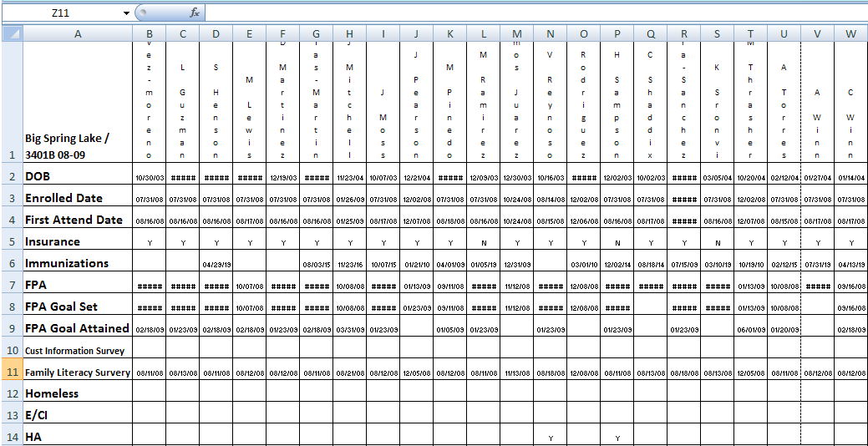This screenshot has width=868, height=446.
Task: Select the Cust Information Survey cell
Action: [x=78, y=350]
